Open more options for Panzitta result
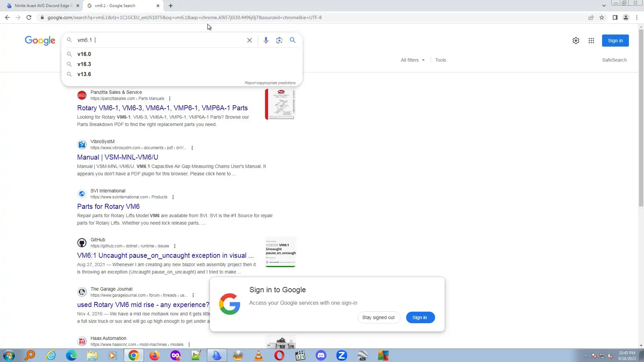Viewport: 644px width, 362px height. [x=170, y=99]
